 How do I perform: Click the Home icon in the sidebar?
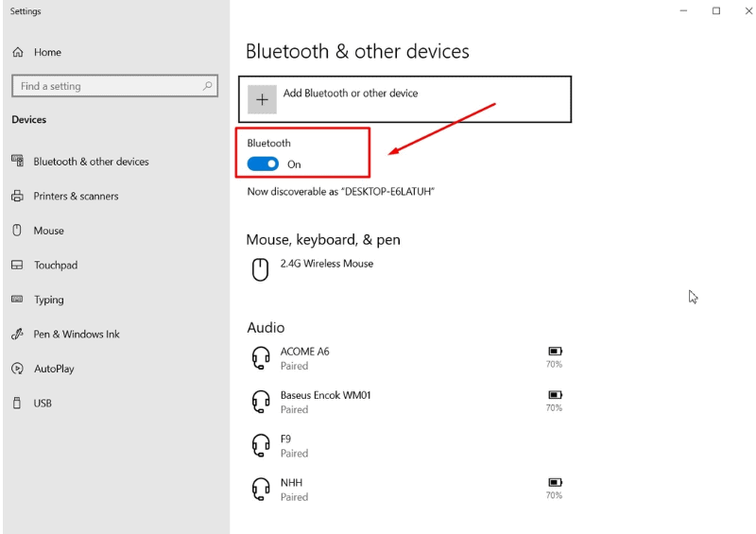[18, 53]
